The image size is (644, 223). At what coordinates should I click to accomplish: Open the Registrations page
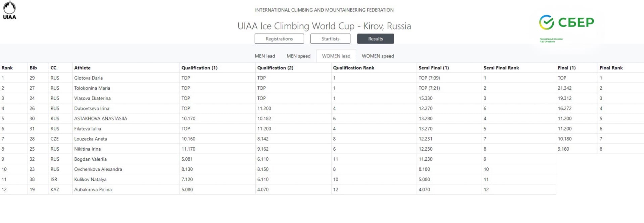click(x=279, y=39)
